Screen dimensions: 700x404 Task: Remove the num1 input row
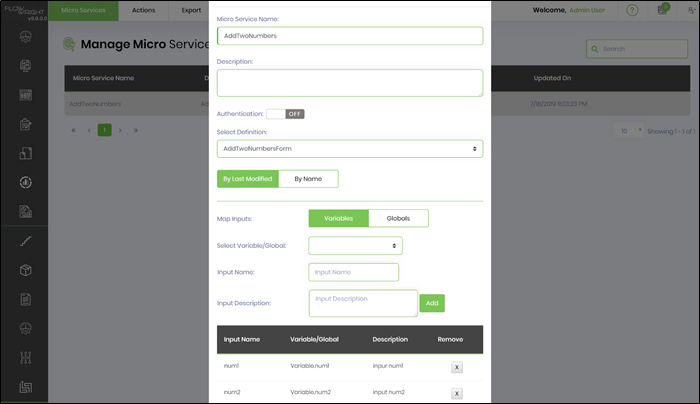click(x=457, y=367)
